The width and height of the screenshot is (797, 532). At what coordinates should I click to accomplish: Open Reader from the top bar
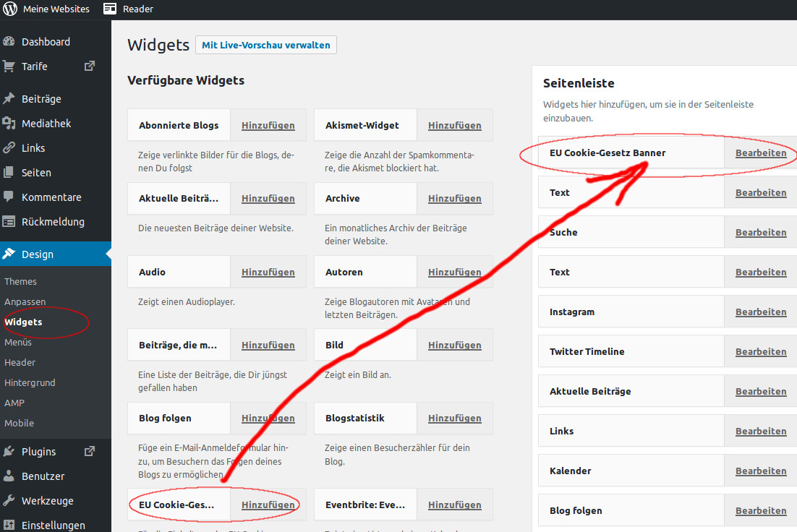coord(137,9)
